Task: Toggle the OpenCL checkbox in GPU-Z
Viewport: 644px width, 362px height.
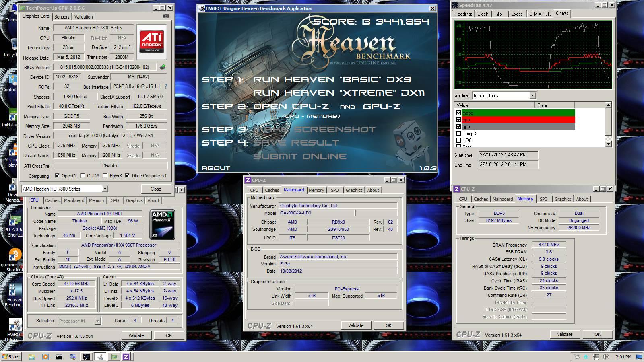Action: (x=57, y=175)
